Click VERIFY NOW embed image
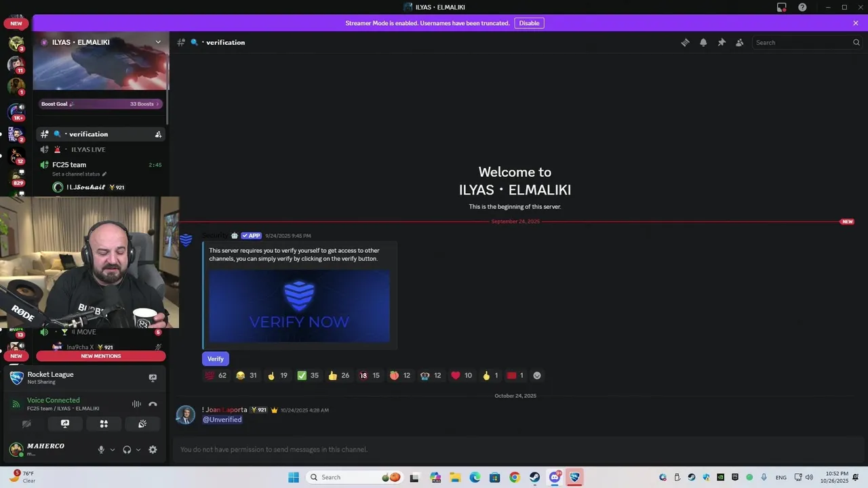Viewport: 868px width, 488px height. 299,307
